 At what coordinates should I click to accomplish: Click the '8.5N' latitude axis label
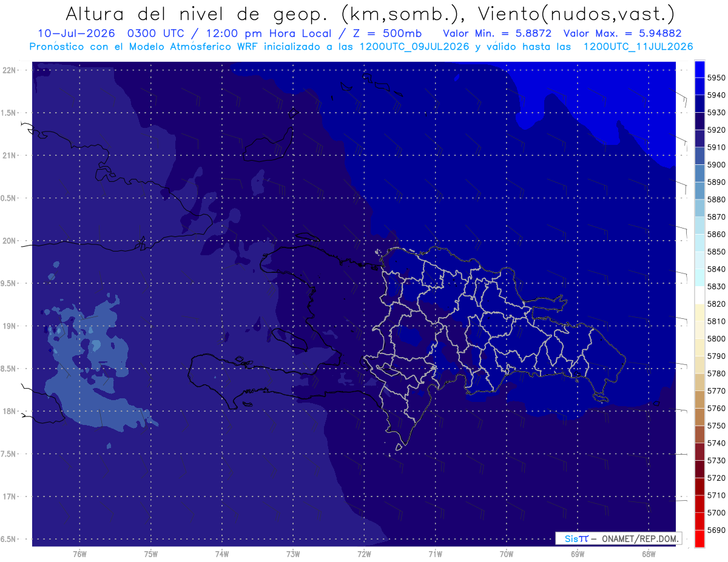tap(8, 369)
